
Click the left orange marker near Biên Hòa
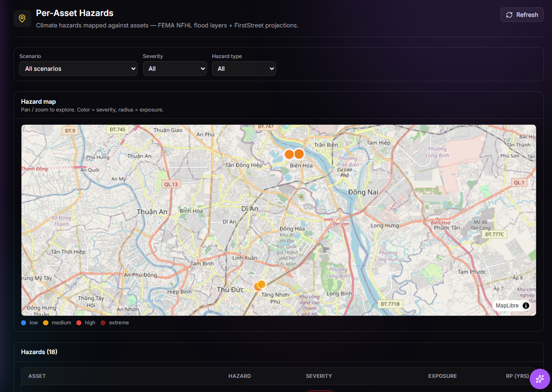[289, 154]
